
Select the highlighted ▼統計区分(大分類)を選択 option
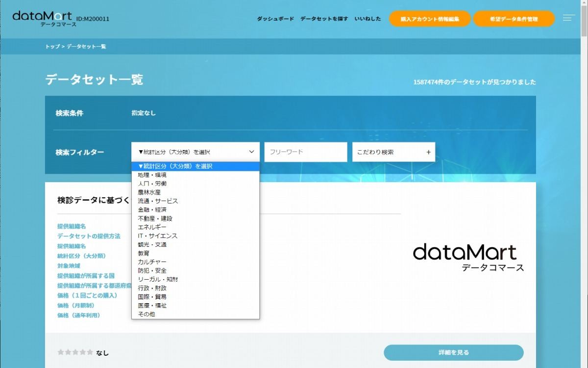(196, 166)
